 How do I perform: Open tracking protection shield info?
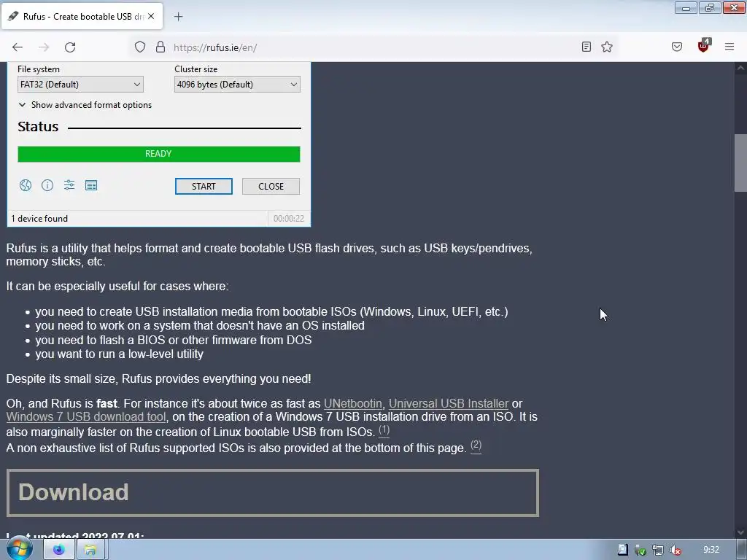[139, 47]
